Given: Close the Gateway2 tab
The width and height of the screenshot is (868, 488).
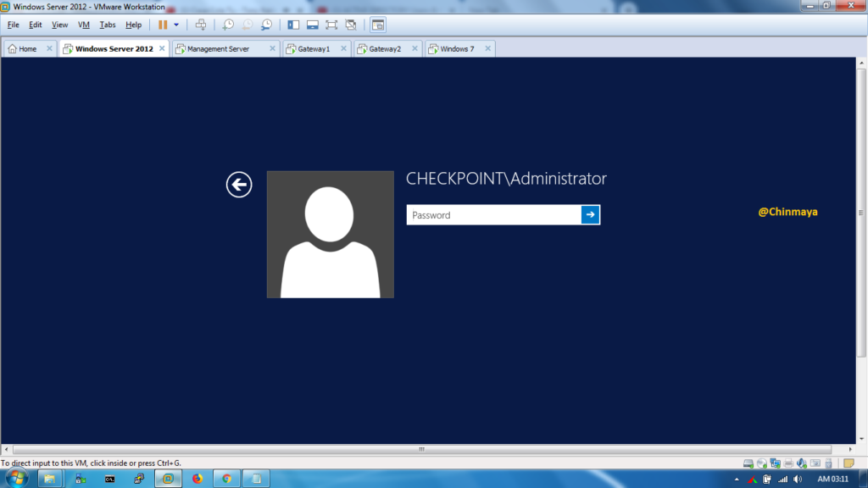Looking at the screenshot, I should [x=415, y=48].
